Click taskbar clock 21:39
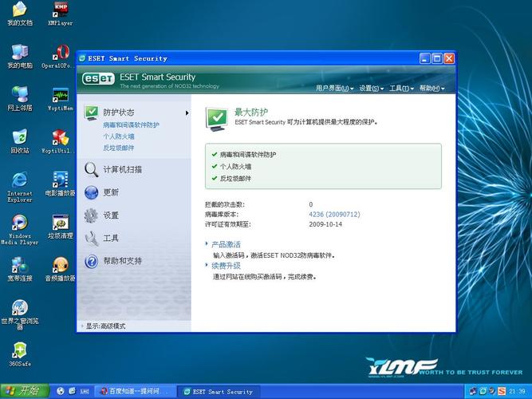532x399 pixels. click(x=518, y=392)
